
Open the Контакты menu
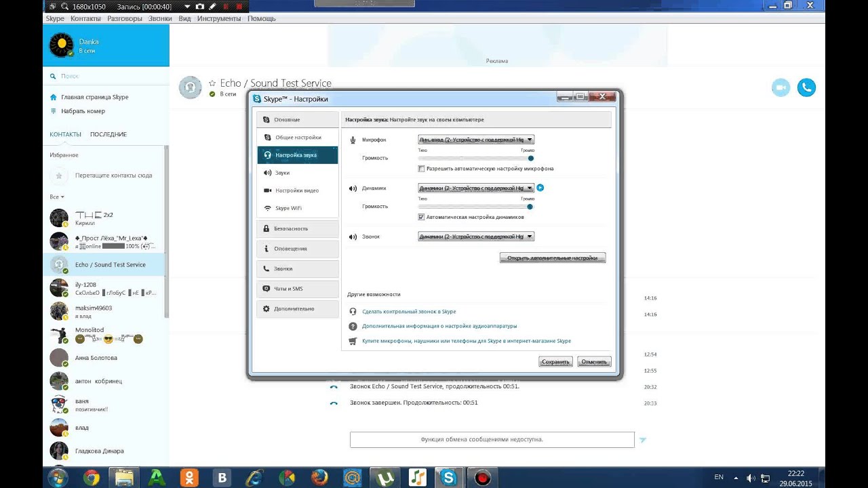[85, 18]
